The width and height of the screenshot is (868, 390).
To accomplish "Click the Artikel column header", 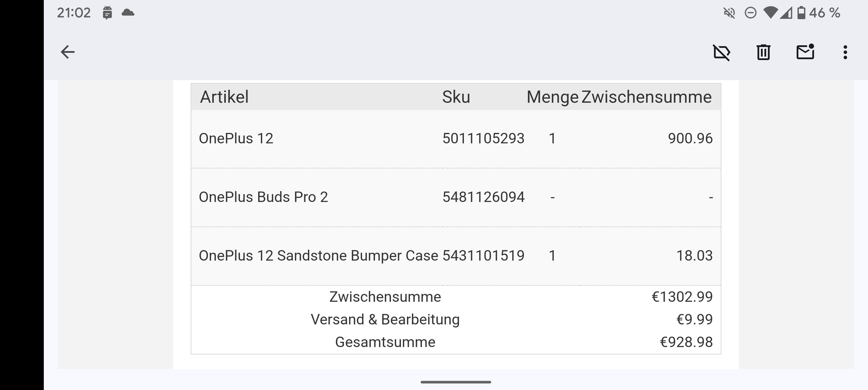I will coord(224,97).
